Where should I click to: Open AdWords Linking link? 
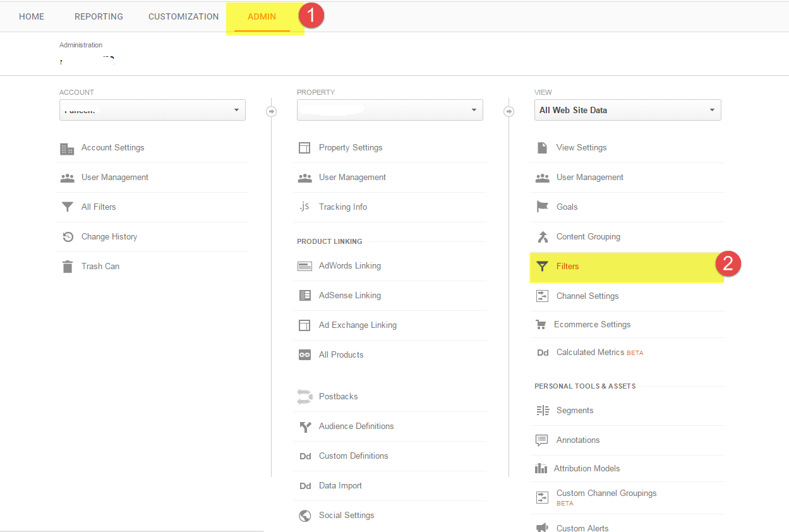[x=350, y=266]
